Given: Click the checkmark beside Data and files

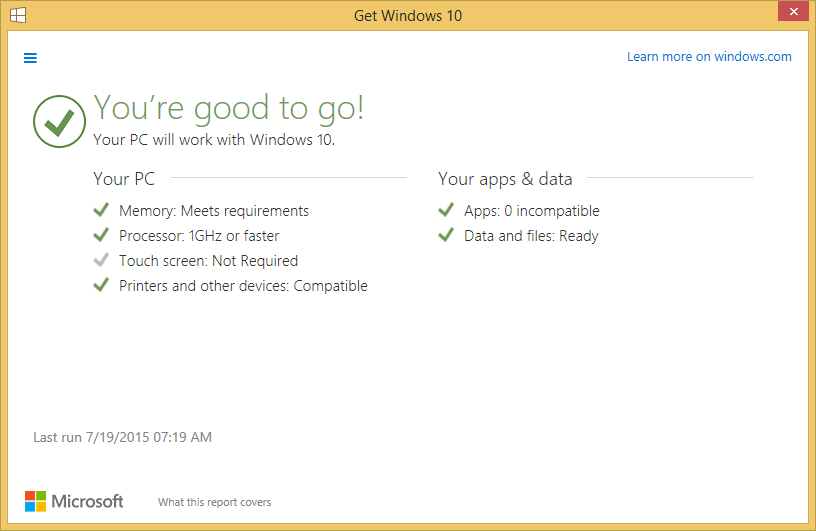Looking at the screenshot, I should (x=446, y=235).
